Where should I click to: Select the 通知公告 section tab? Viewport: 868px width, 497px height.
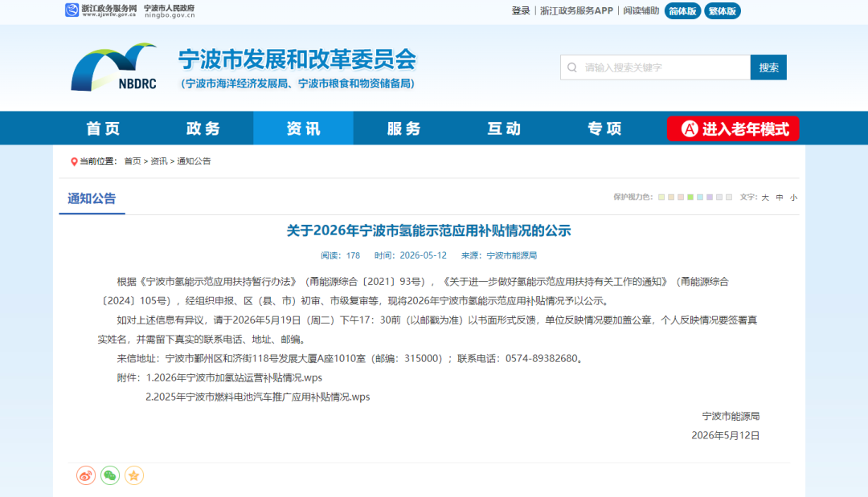coord(92,198)
